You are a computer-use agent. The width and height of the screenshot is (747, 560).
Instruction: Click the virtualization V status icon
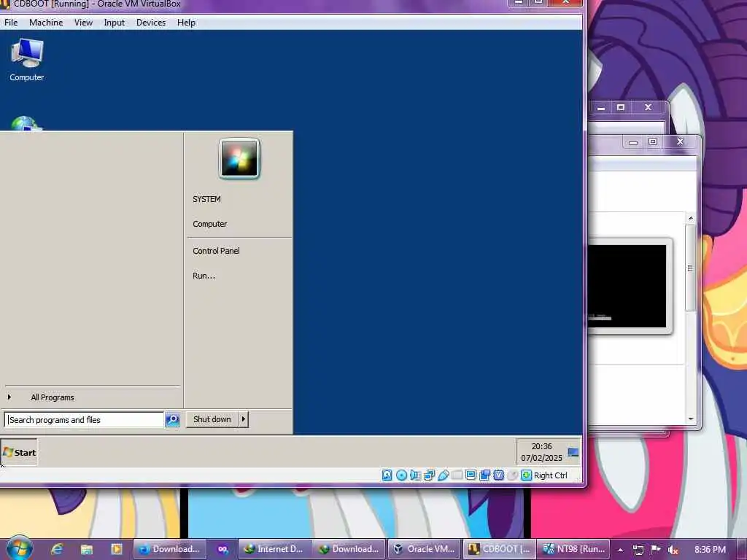[x=498, y=475]
